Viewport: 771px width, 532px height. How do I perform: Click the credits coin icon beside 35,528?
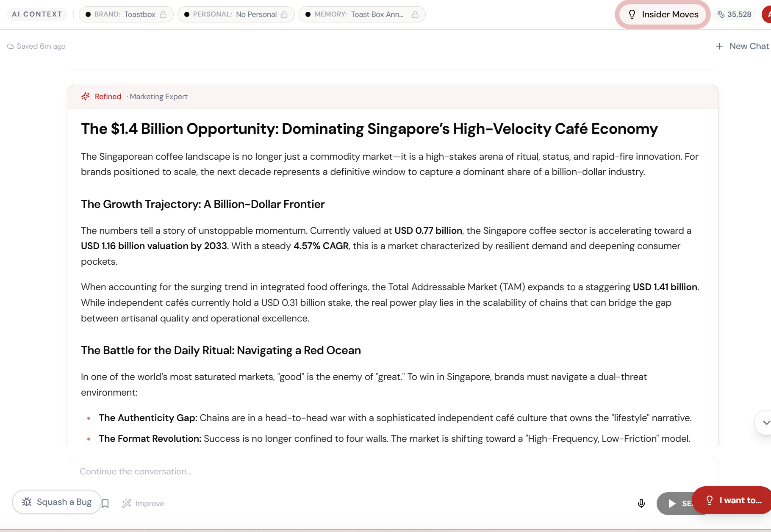[721, 14]
